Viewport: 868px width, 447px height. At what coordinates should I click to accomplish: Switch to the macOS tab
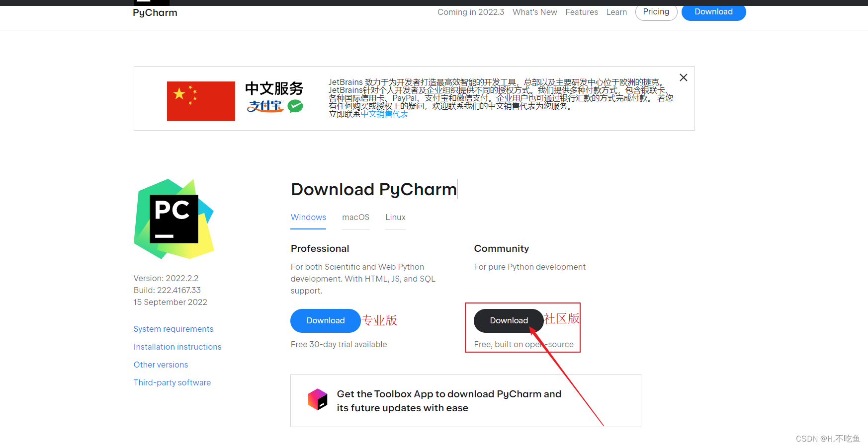[355, 218]
